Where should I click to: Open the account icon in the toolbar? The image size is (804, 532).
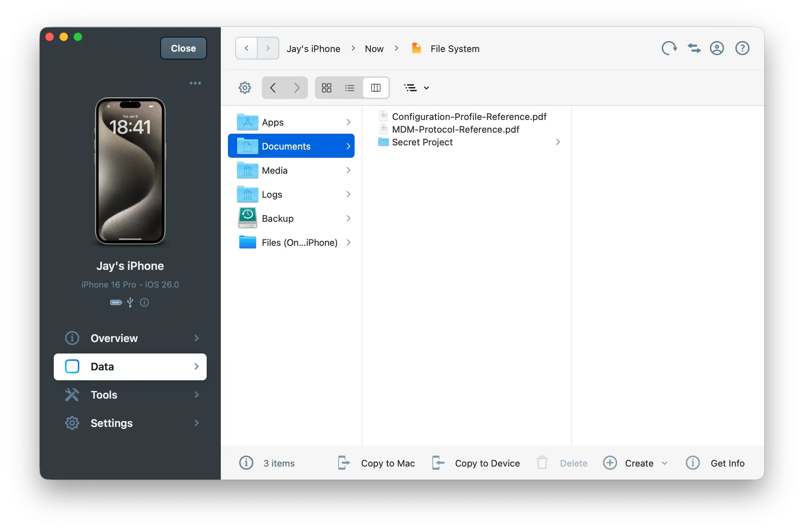pos(717,48)
